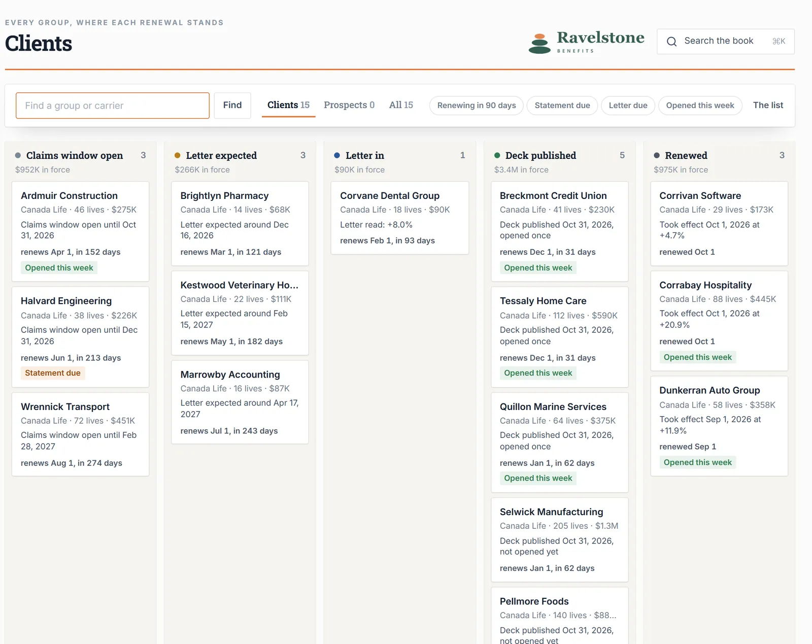The height and width of the screenshot is (644, 812).
Task: Click the Statement due badge on Halvard Engineering
Action: pyautogui.click(x=53, y=373)
